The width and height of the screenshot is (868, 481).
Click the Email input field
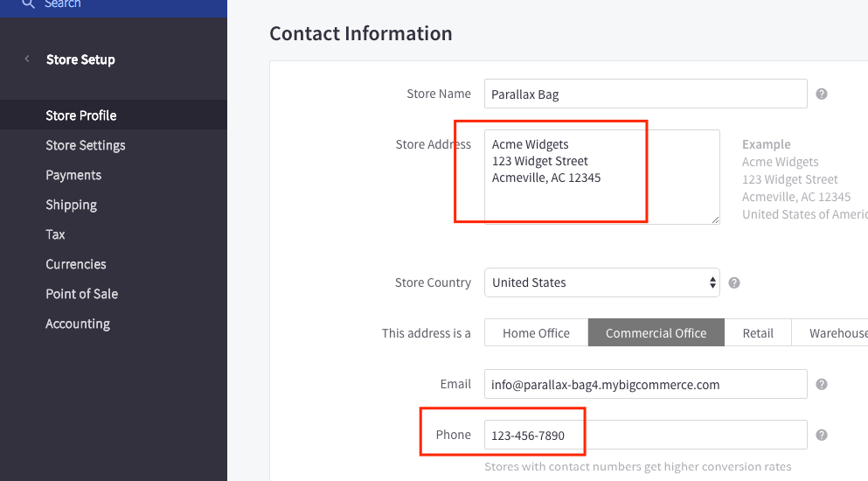click(x=645, y=384)
